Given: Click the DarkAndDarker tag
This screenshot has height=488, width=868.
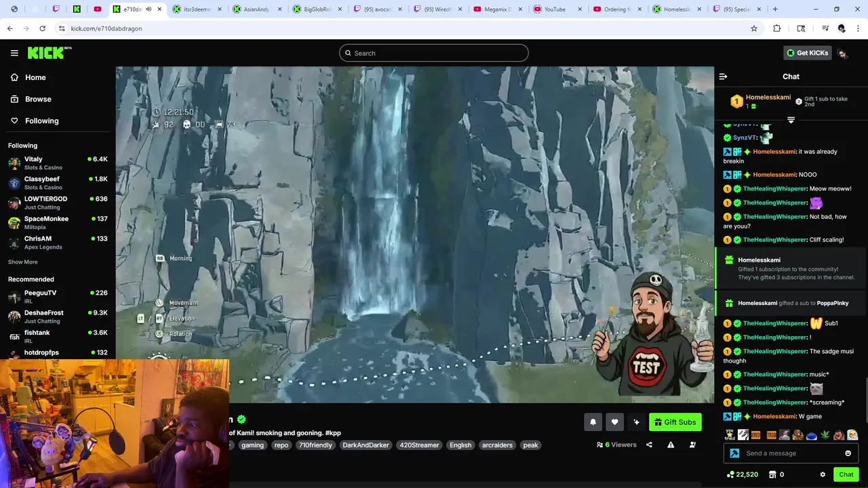Looking at the screenshot, I should [366, 445].
